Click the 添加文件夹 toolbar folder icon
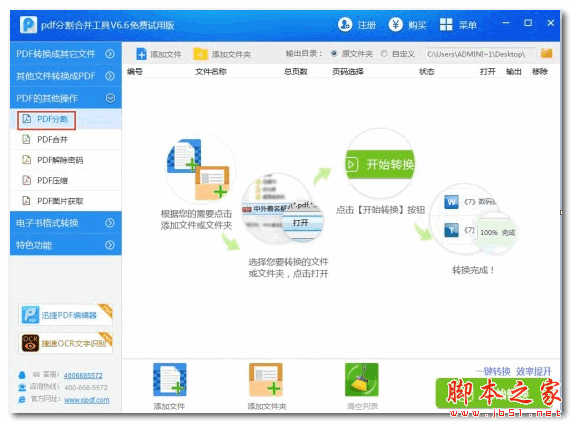 [x=200, y=54]
